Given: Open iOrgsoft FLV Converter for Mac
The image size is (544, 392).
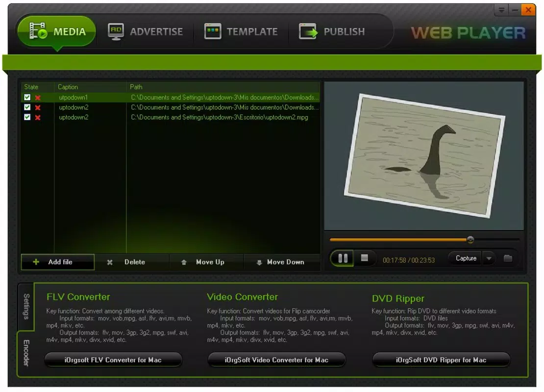Looking at the screenshot, I should [x=113, y=360].
